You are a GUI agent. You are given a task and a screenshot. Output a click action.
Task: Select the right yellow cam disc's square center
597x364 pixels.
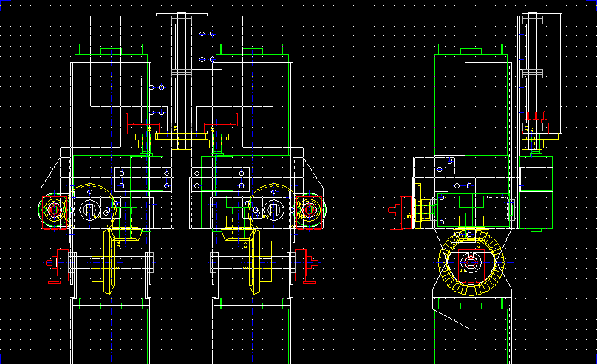(x=273, y=210)
